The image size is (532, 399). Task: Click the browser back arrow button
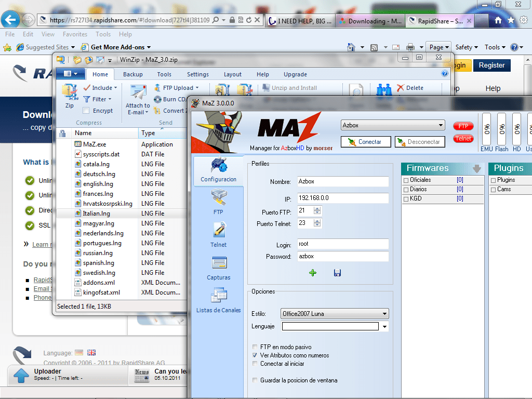pyautogui.click(x=10, y=20)
